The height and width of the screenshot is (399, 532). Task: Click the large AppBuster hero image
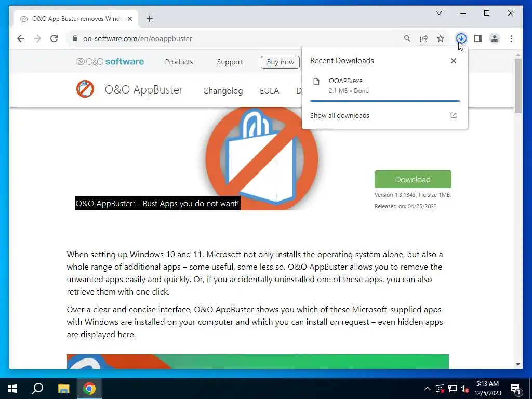[x=262, y=158]
